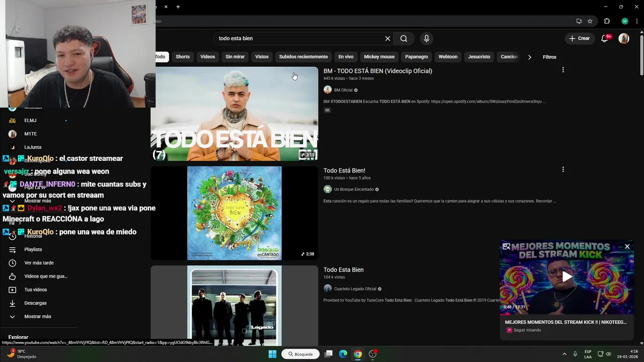Open options for BM - TODO ESTÁ BIEN video
This screenshot has height=362, width=644.
pyautogui.click(x=563, y=70)
